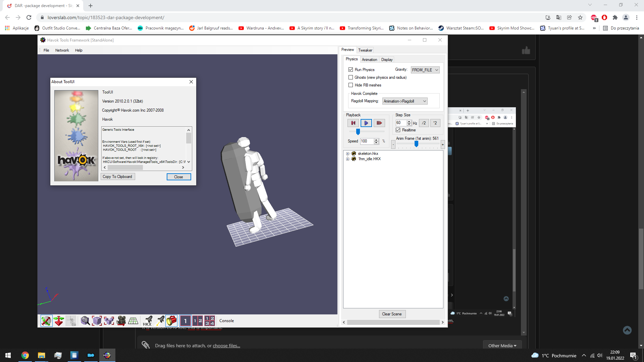Click the *2 double step size button

click(x=435, y=123)
